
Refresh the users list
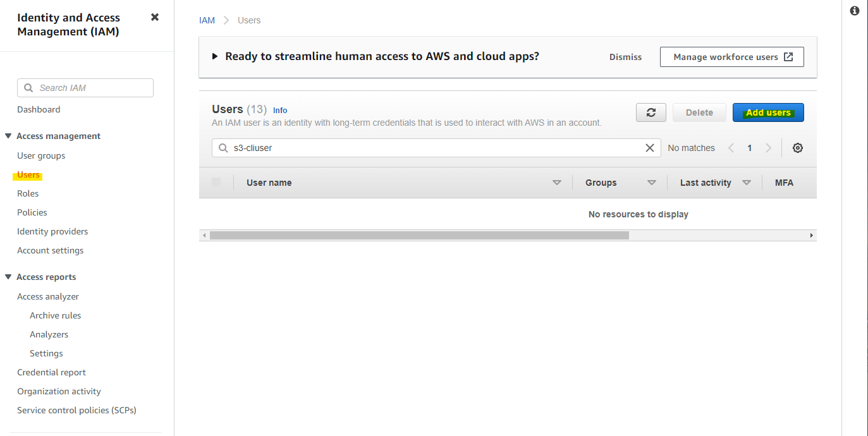[x=651, y=112]
